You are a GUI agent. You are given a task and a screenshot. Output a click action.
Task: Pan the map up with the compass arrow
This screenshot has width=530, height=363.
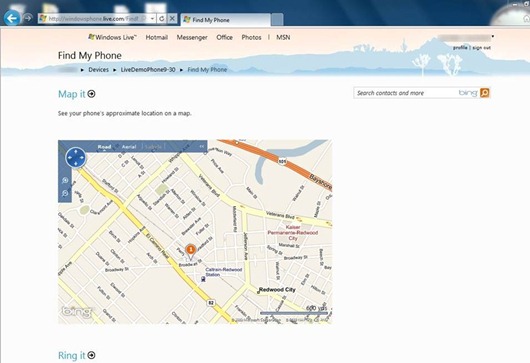(75, 151)
